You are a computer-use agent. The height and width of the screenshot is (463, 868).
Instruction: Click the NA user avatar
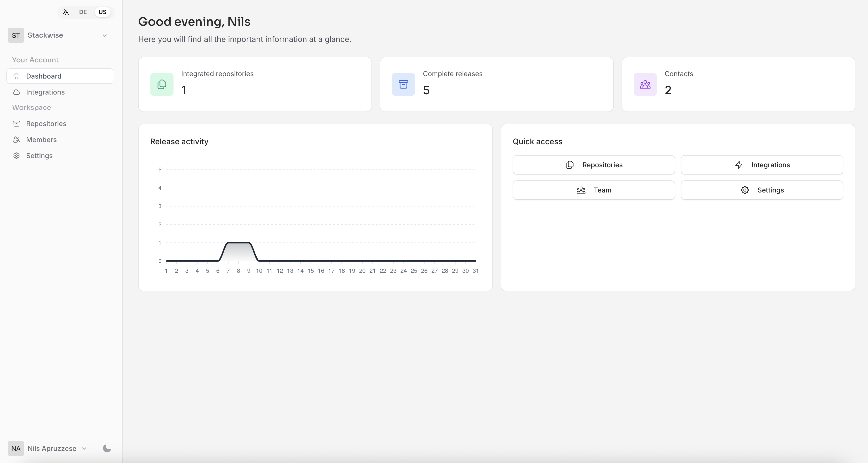[16, 448]
